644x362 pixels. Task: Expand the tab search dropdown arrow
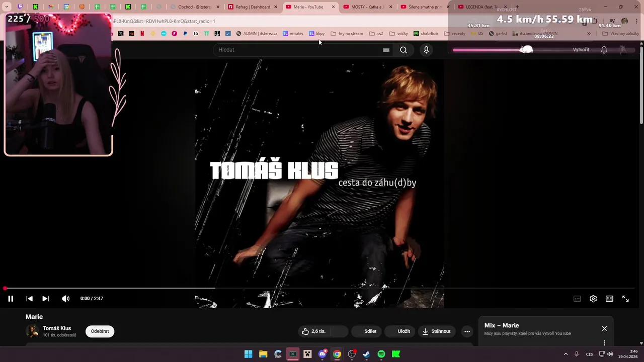click(8, 7)
